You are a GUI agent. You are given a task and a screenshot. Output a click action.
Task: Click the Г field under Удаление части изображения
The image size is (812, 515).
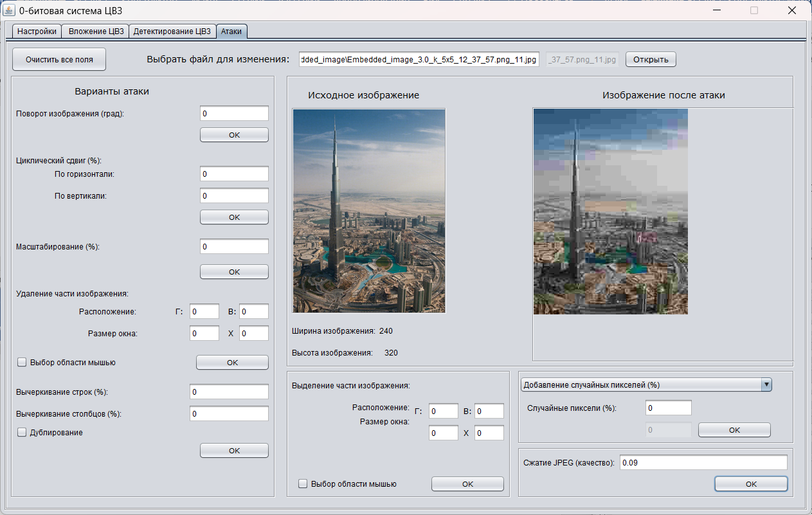pyautogui.click(x=204, y=311)
